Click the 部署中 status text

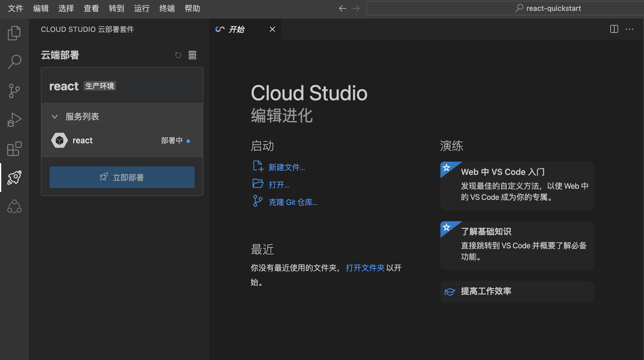point(172,141)
